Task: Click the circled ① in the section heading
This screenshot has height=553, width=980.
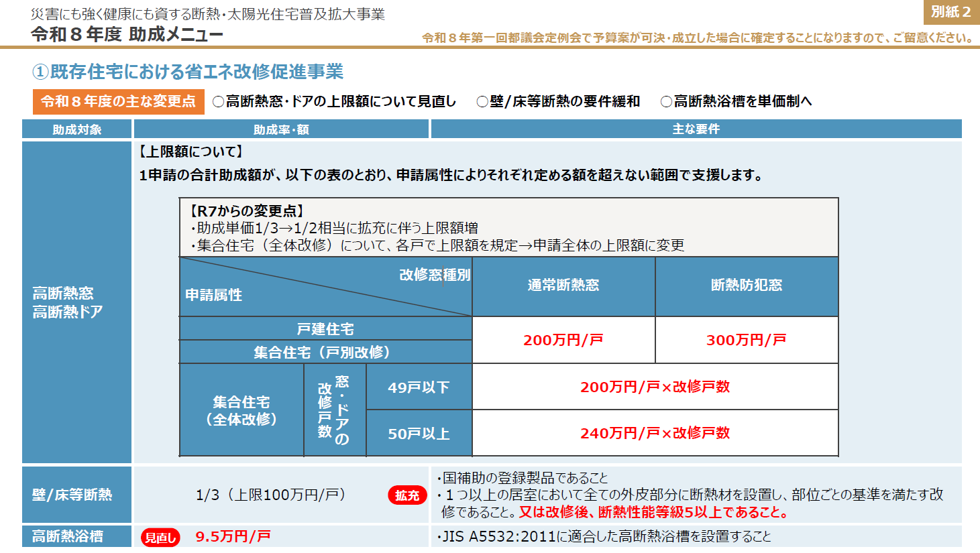Action: coord(40,72)
